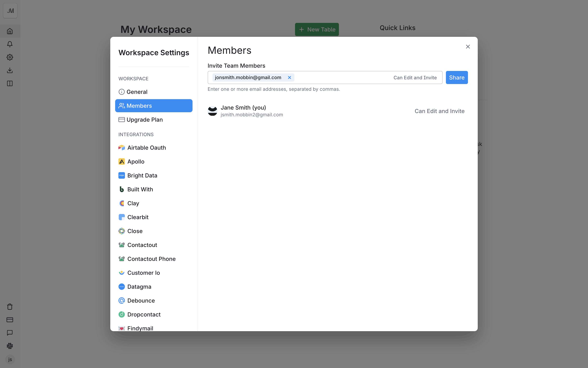Click the download/import icon in sidebar

click(10, 70)
